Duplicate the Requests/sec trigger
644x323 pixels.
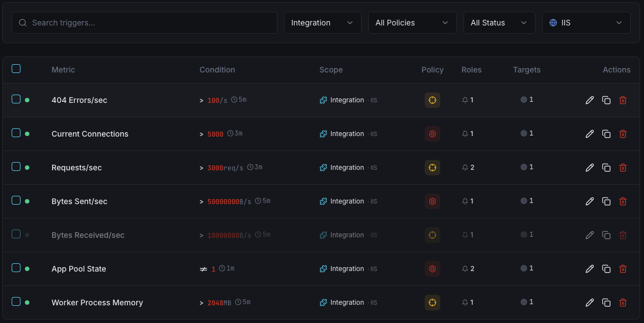[606, 167]
